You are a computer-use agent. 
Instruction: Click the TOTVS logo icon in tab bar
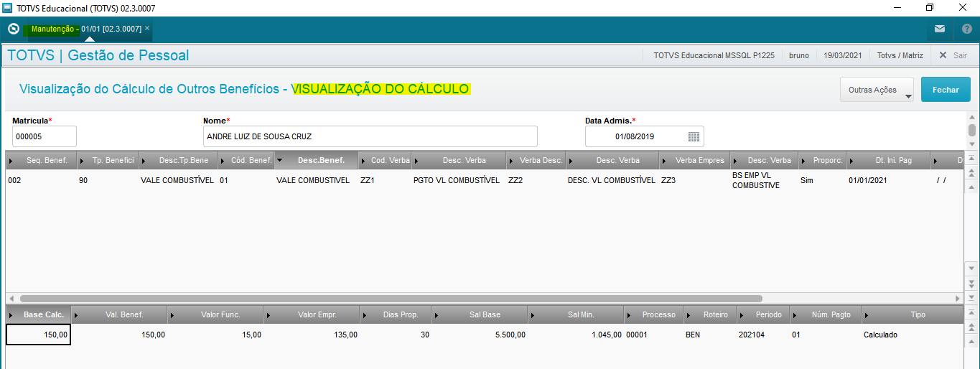click(x=13, y=29)
